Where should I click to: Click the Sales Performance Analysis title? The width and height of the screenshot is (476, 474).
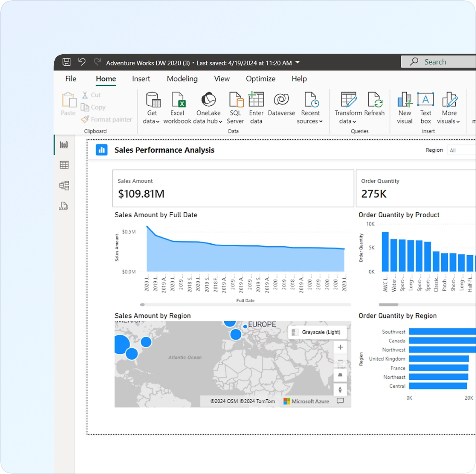(164, 150)
